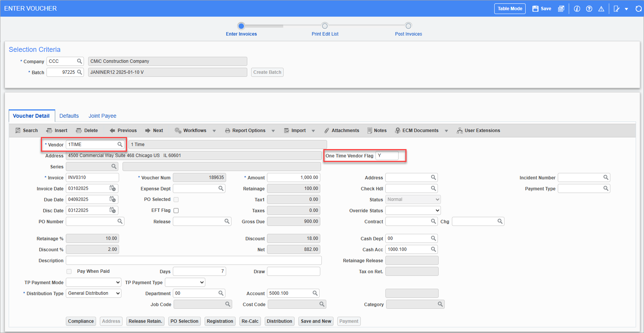
Task: Open the Series lookup magnifier
Action: click(x=114, y=166)
